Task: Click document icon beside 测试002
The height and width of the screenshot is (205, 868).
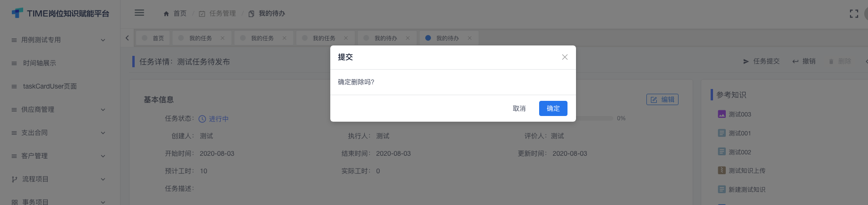Action: [x=722, y=152]
